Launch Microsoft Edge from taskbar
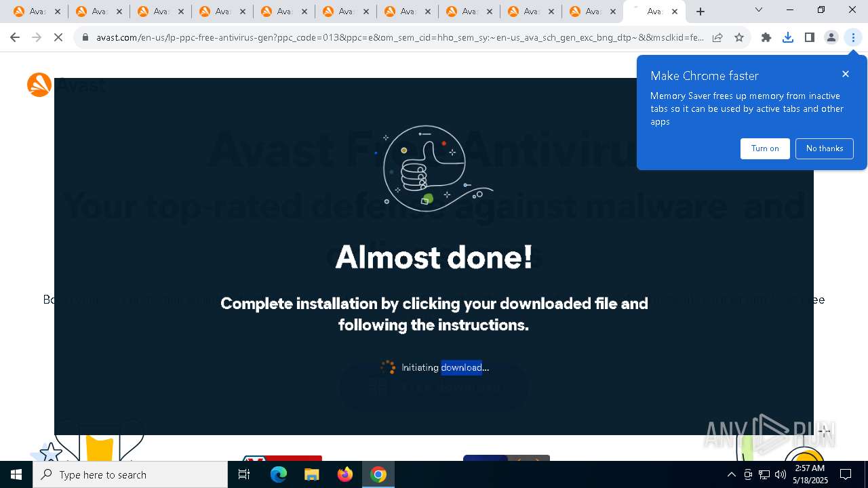This screenshot has height=488, width=868. coord(279,474)
